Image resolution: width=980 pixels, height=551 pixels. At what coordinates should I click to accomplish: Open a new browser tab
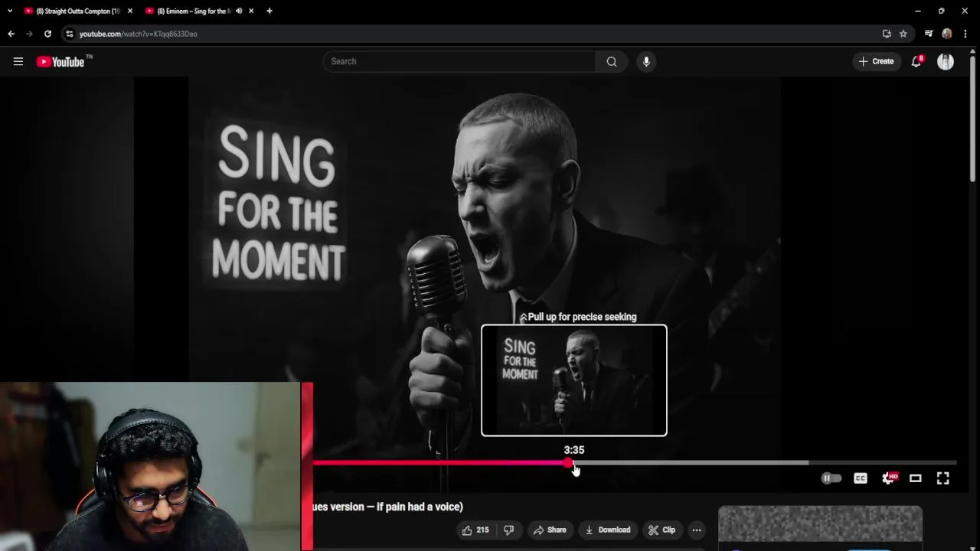point(269,11)
